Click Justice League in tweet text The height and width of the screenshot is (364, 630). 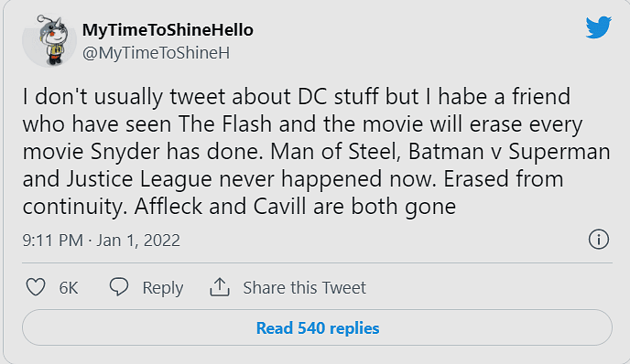click(139, 179)
